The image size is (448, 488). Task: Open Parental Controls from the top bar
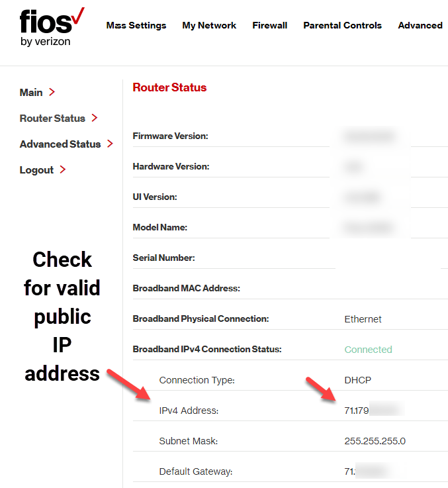pos(343,25)
